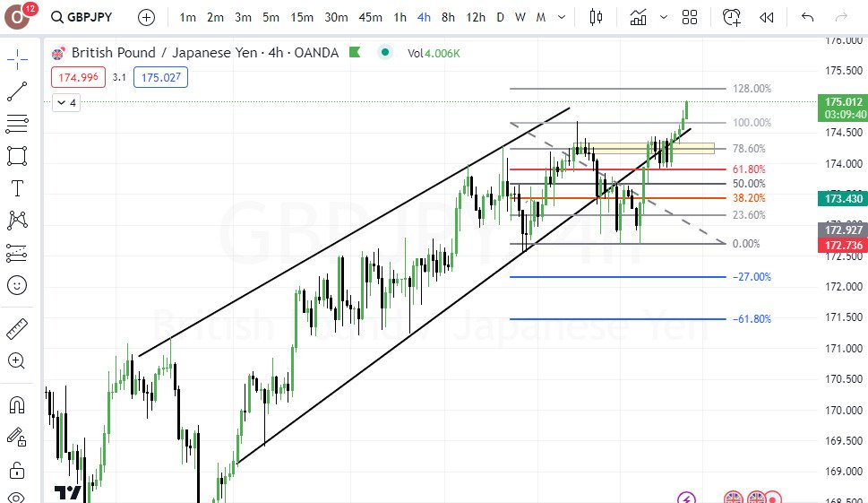
Task: Open the chart patterns tool
Action: [17, 221]
